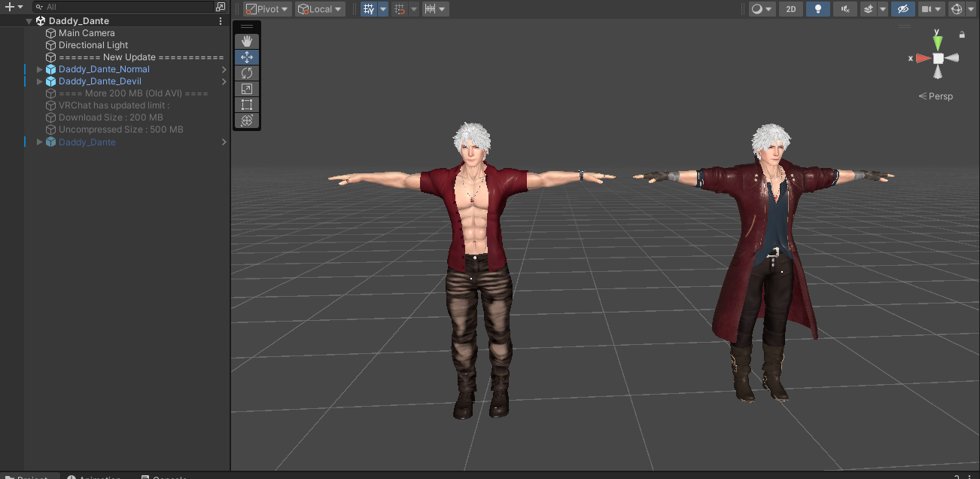Select Main Camera in Hierarchy
The width and height of the screenshot is (980, 479).
click(x=87, y=33)
